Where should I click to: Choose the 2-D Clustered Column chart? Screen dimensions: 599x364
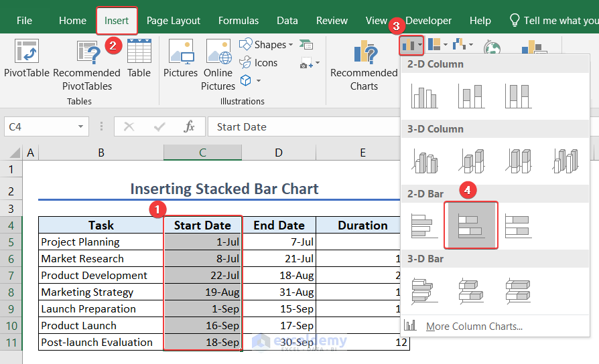424,96
